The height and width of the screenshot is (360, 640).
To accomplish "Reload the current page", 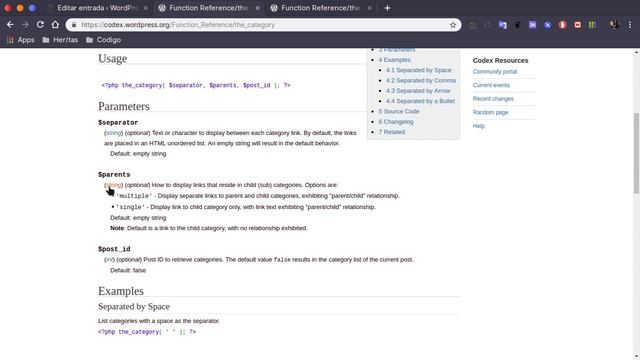I will tap(40, 25).
